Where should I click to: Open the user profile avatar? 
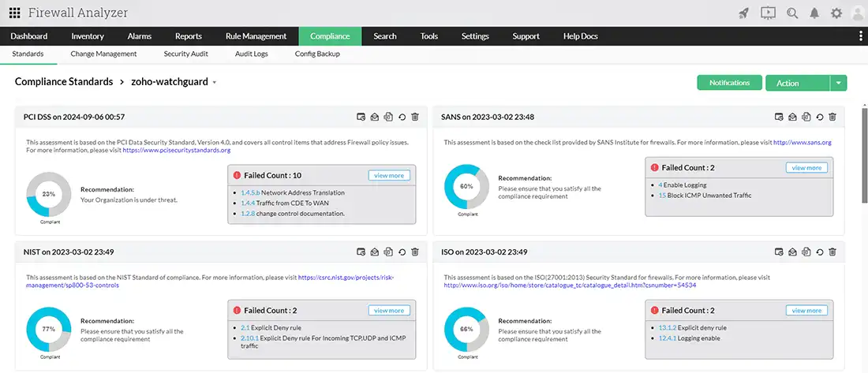pos(859,13)
